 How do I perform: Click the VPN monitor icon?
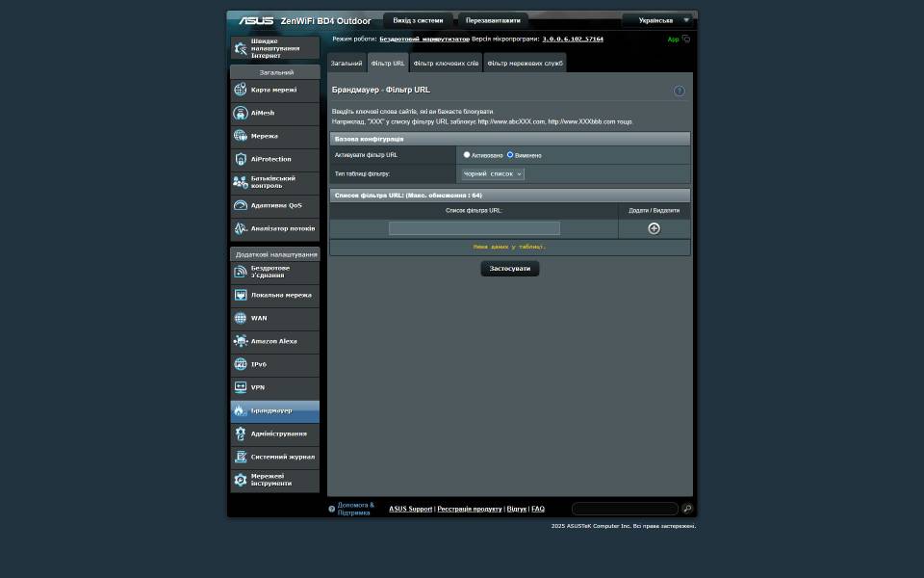tap(241, 387)
